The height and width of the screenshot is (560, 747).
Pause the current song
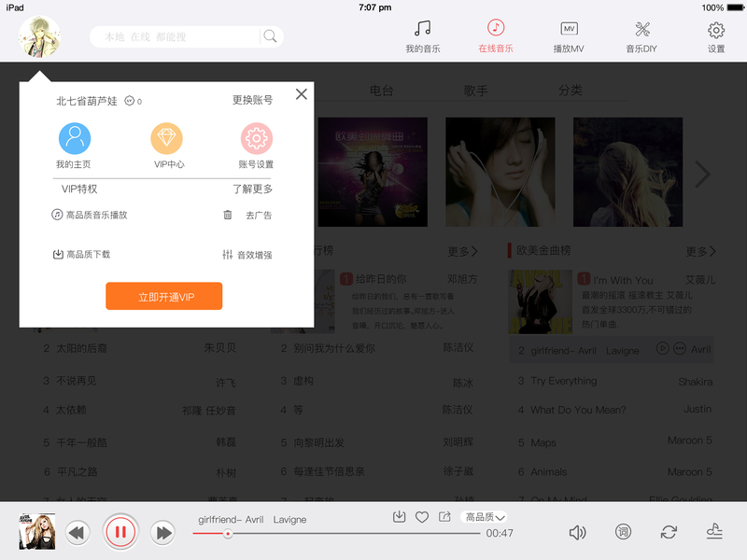120,531
